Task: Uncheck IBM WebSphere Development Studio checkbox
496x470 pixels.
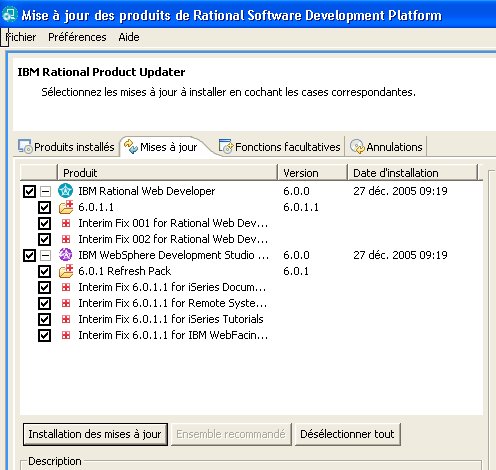Action: pos(29,256)
